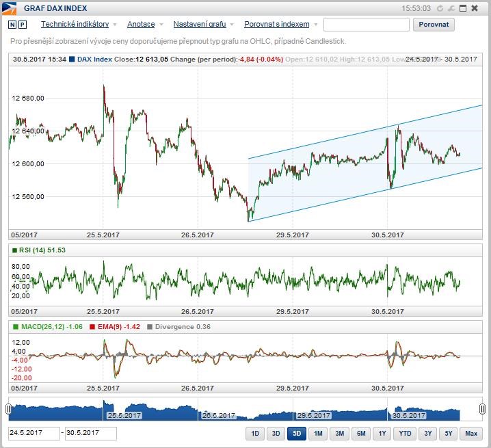Click the EMA(9) -1.42 label
This screenshot has height=448, width=491.
click(119, 327)
